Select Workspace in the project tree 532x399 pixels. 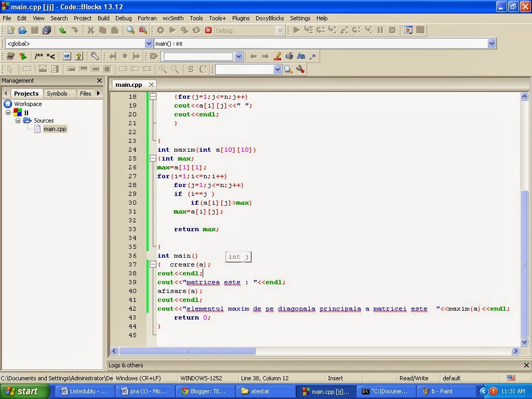(x=28, y=104)
